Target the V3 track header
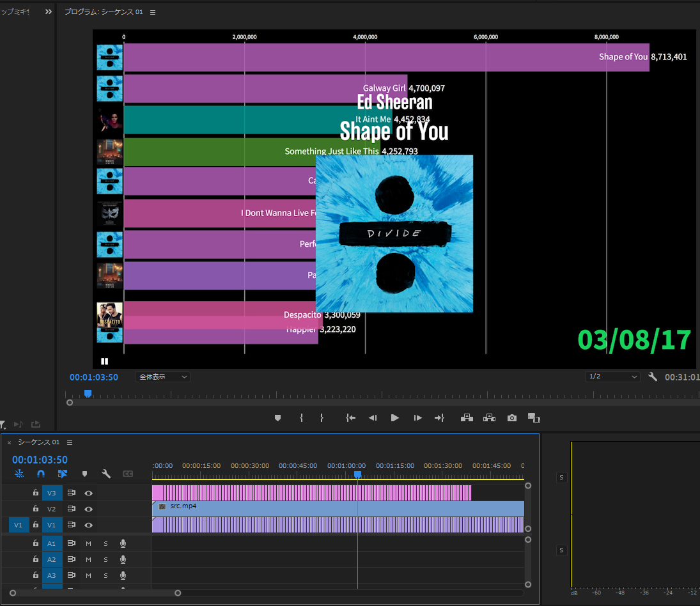Image resolution: width=700 pixels, height=606 pixels. (x=52, y=493)
